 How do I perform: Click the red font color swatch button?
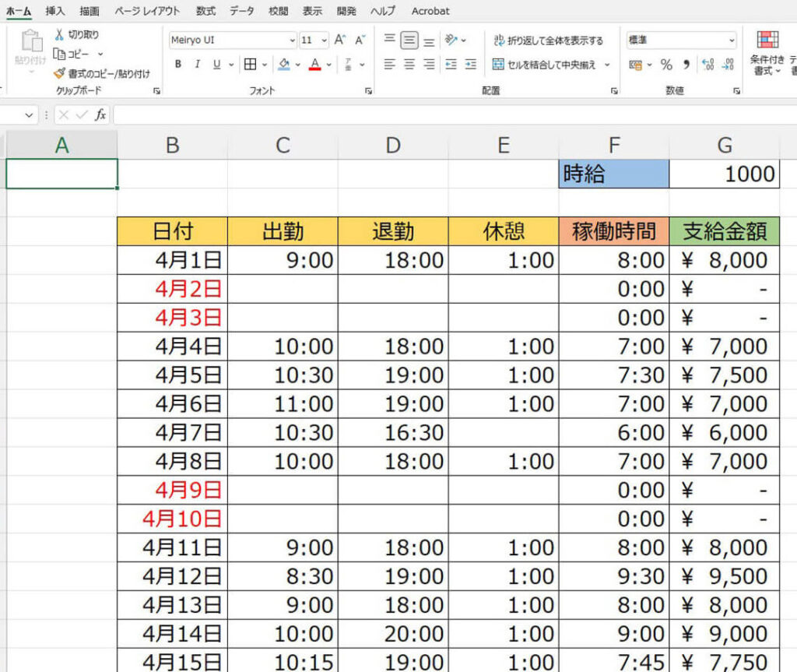coord(314,65)
